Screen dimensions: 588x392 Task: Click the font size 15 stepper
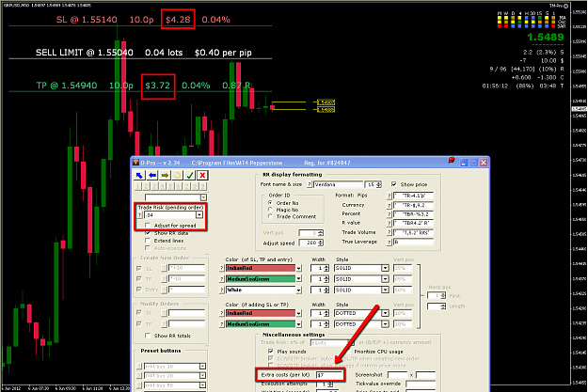click(379, 184)
